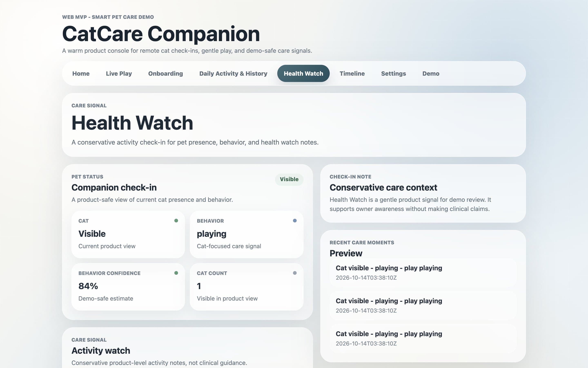Click 'Current product view' caption
The height and width of the screenshot is (368, 588).
click(107, 246)
